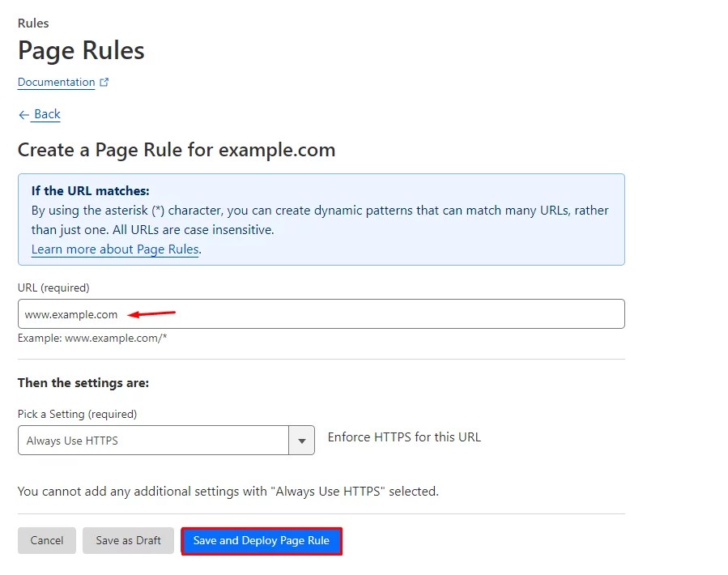Viewport: 728px width, 575px height.
Task: Click the Learn more about Page Rules link
Action: 114,249
